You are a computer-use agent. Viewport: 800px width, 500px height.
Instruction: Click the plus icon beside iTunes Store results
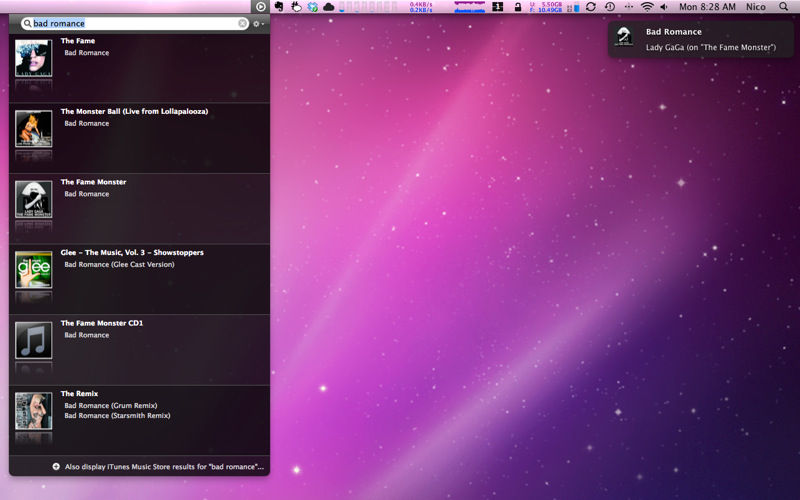[56, 466]
